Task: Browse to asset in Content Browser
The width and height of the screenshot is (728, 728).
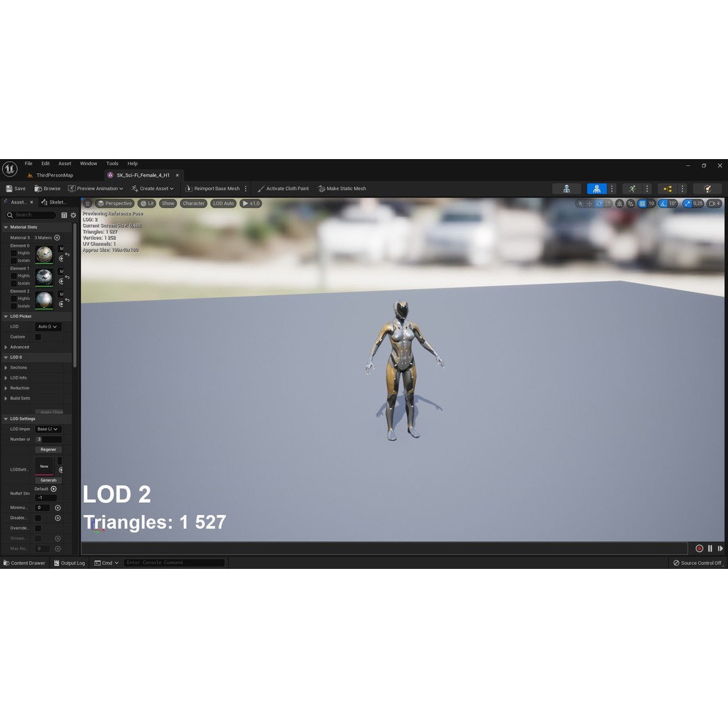Action: [x=47, y=189]
